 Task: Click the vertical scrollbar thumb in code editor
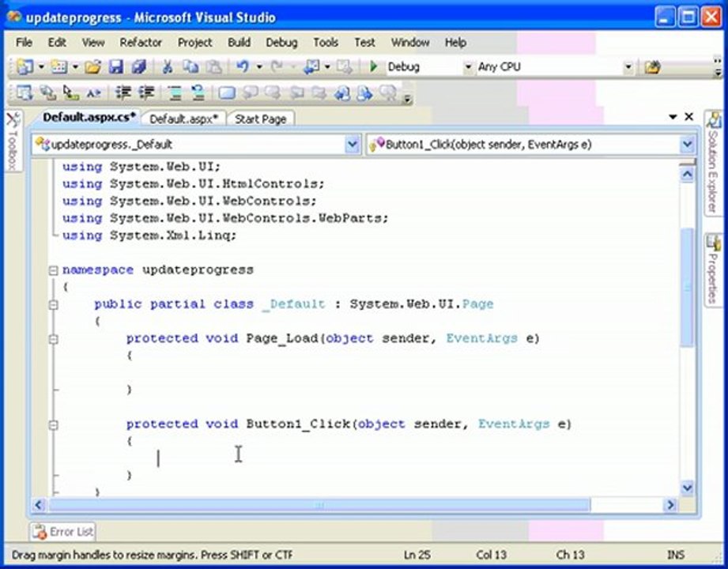click(x=687, y=287)
